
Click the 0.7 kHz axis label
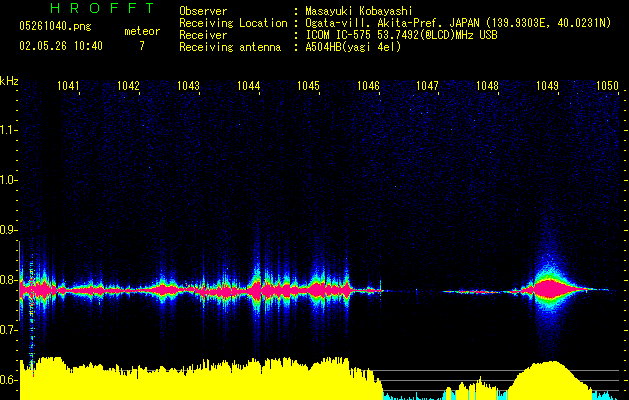(8, 330)
